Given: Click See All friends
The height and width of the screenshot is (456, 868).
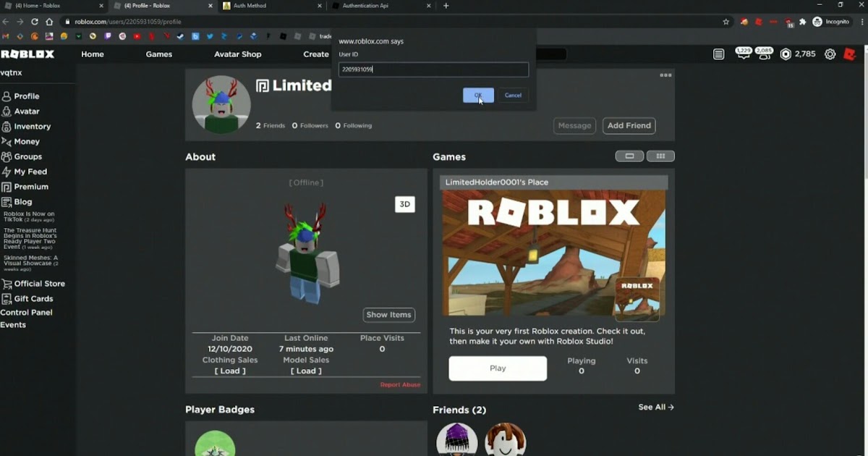Looking at the screenshot, I should point(656,408).
